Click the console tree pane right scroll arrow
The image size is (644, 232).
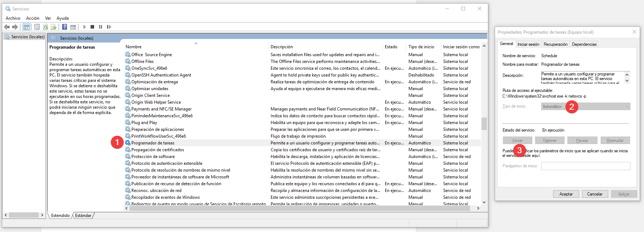tap(42, 215)
